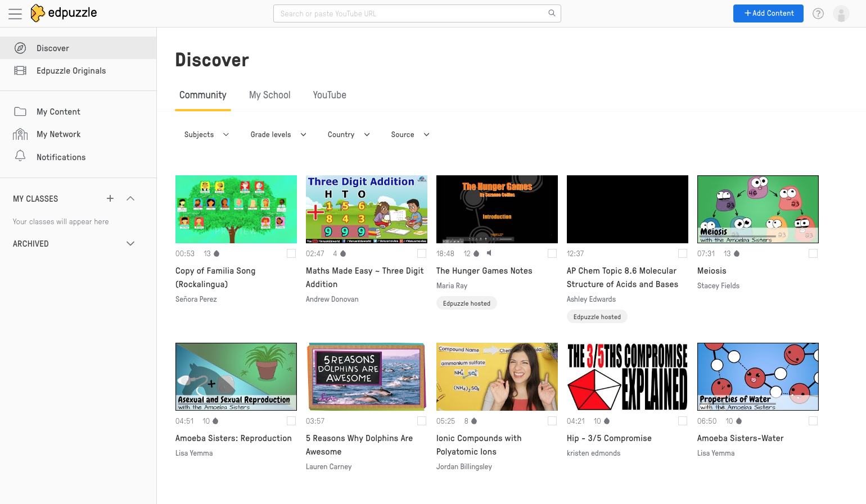The image size is (866, 504).
Task: Switch to the My School tab
Action: click(x=270, y=96)
